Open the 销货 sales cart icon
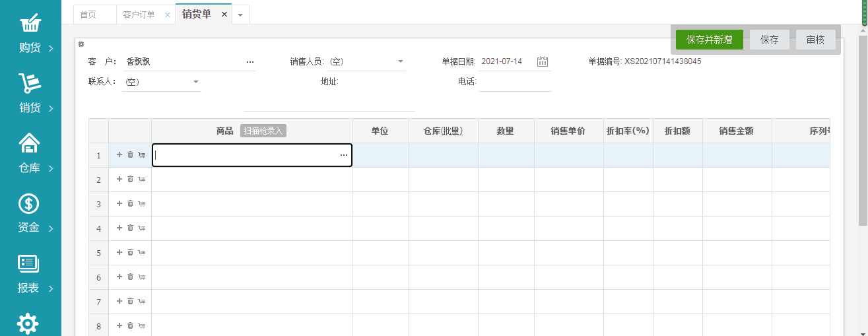868x336 pixels. coord(30,83)
